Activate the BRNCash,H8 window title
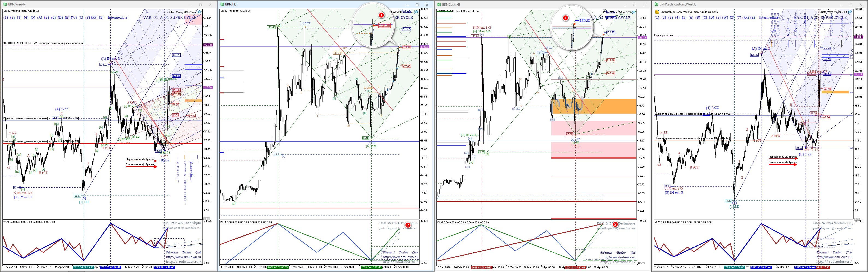This screenshot has width=868, height=272. [451, 4]
